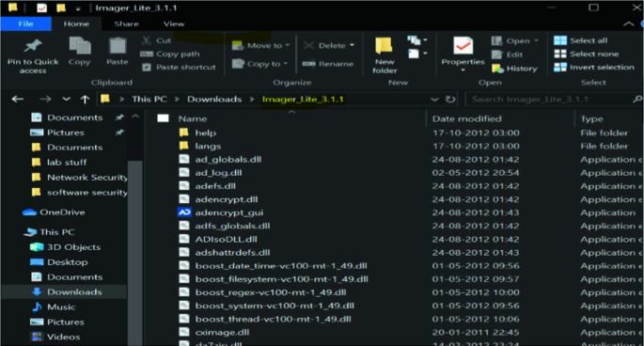Open the Delete options dropdown arrow
The image size is (644, 346).
pyautogui.click(x=352, y=45)
